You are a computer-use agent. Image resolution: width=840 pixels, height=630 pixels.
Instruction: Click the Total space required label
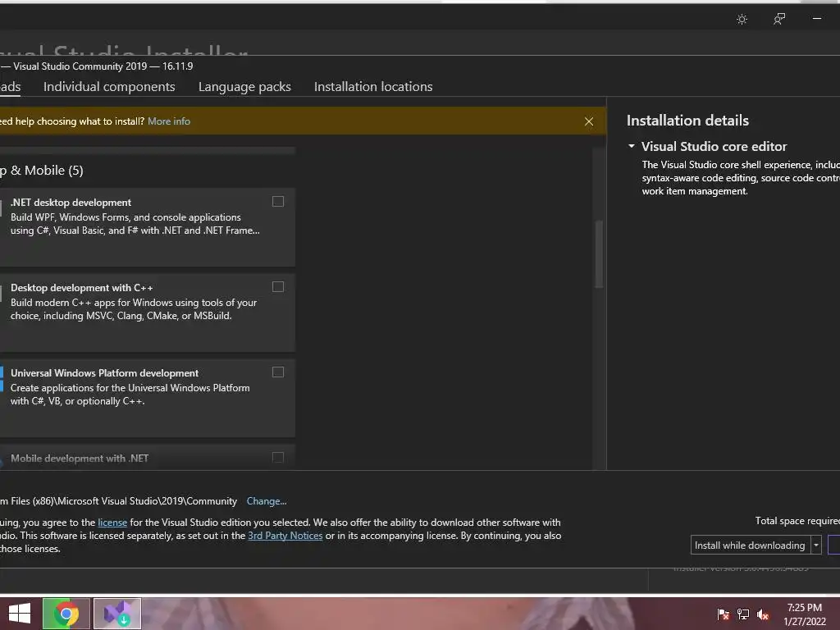797,521
